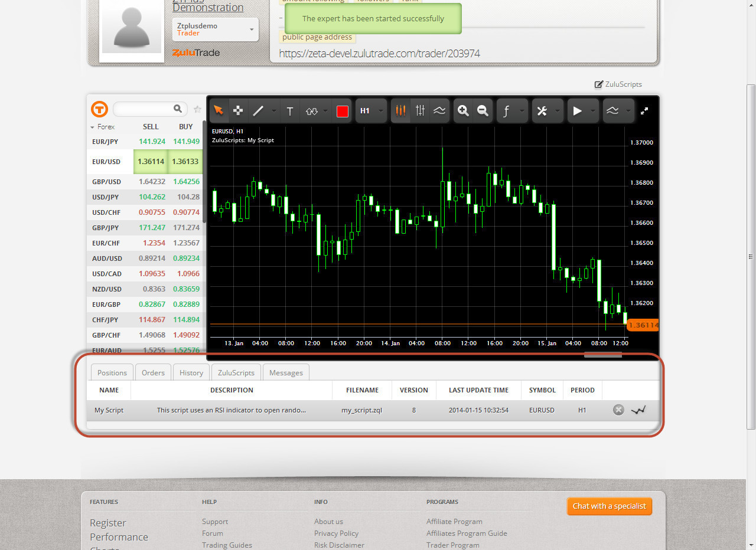Select the NZD/USD row
This screenshot has height=550, width=756.
click(x=145, y=289)
